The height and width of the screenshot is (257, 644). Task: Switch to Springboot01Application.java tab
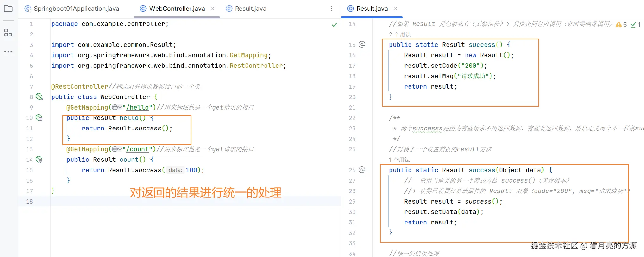coord(72,9)
